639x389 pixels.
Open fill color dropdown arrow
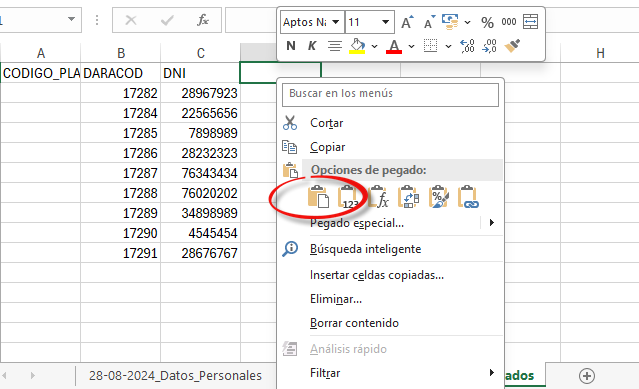click(x=374, y=46)
